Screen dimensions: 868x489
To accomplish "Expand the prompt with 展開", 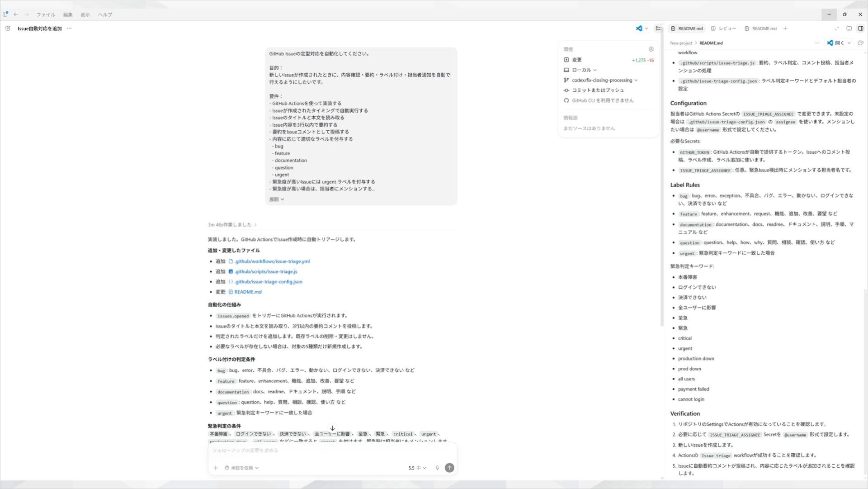I will pos(277,199).
